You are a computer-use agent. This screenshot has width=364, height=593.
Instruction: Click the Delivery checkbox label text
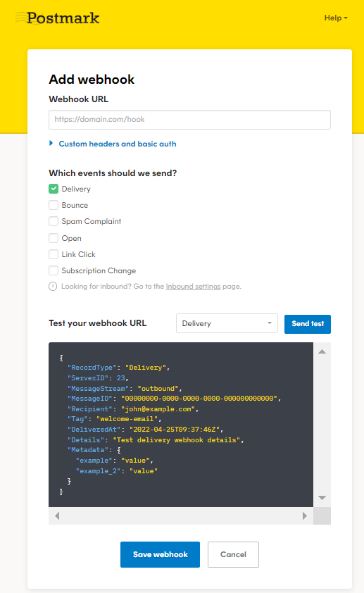tap(76, 189)
